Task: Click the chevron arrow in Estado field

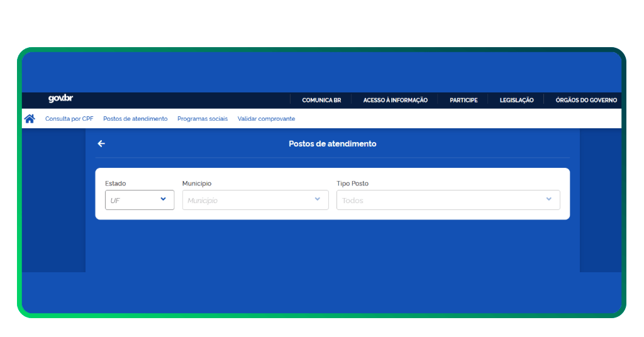Action: [163, 199]
